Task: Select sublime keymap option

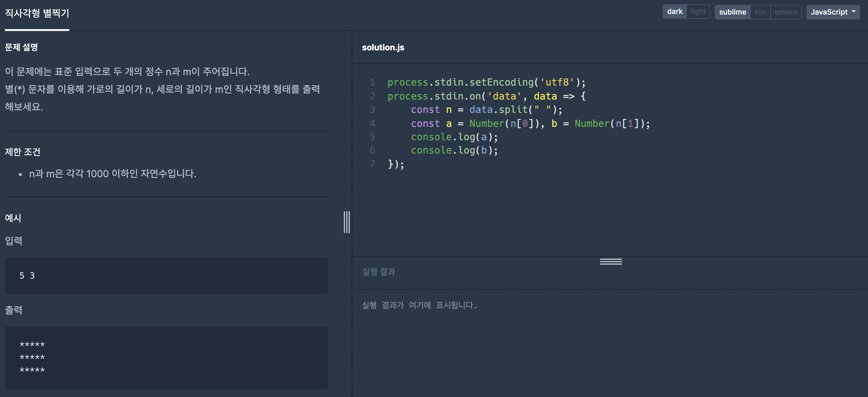Action: click(x=732, y=12)
